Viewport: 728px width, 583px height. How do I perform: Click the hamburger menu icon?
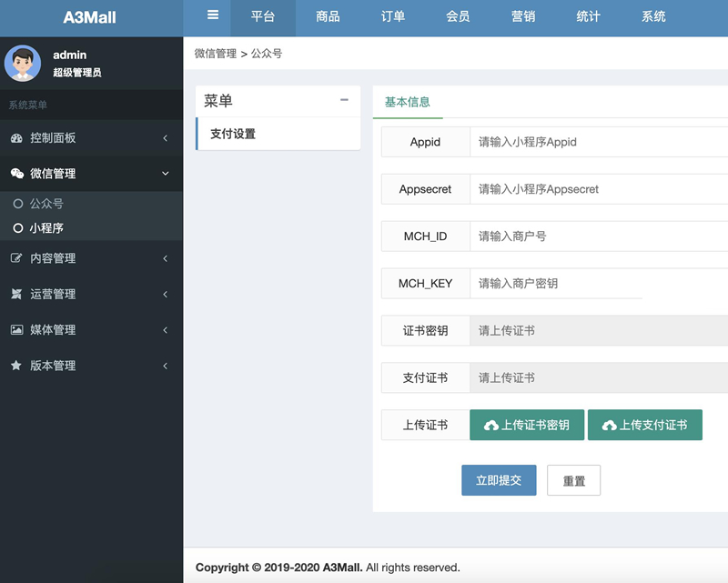[x=212, y=15]
